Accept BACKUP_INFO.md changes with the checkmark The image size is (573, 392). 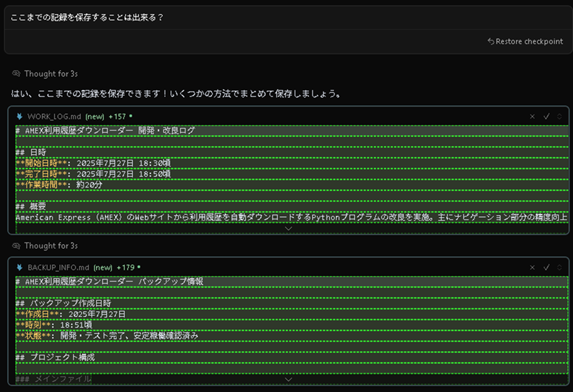pyautogui.click(x=547, y=267)
